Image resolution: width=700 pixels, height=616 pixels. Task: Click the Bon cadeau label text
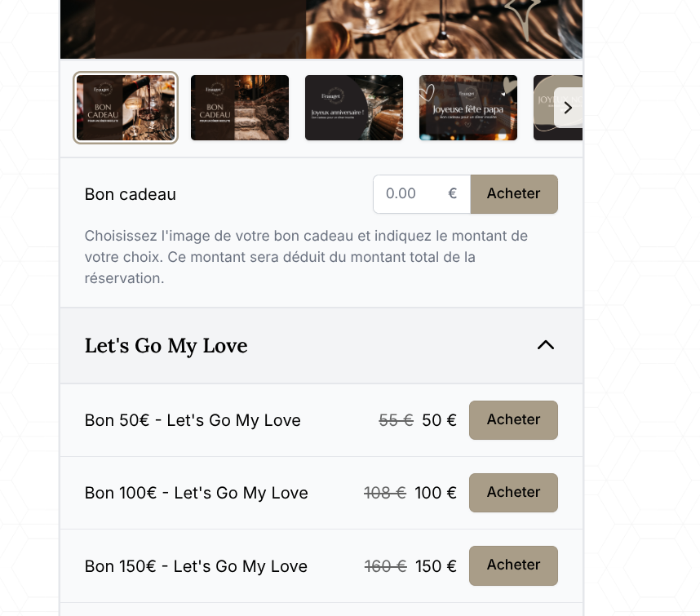pos(131,195)
